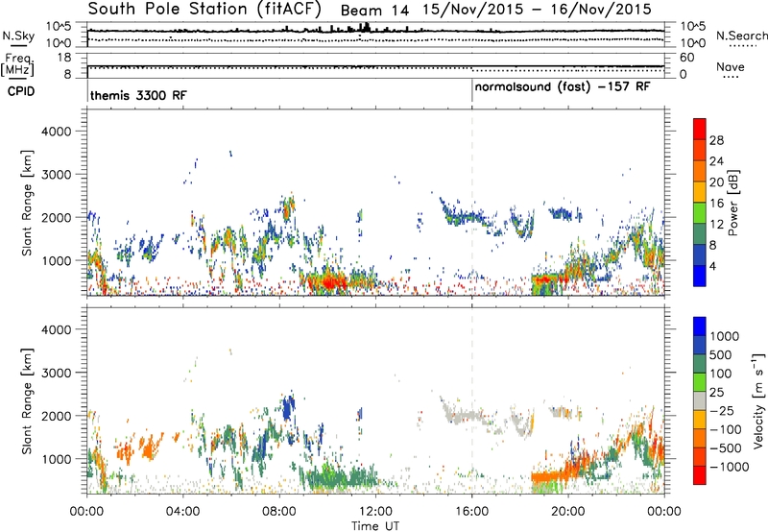Image resolution: width=768 pixels, height=532 pixels.
Task: Select the 'normalsound (fast) -157 RF' CPID entry
Action: click(x=563, y=86)
